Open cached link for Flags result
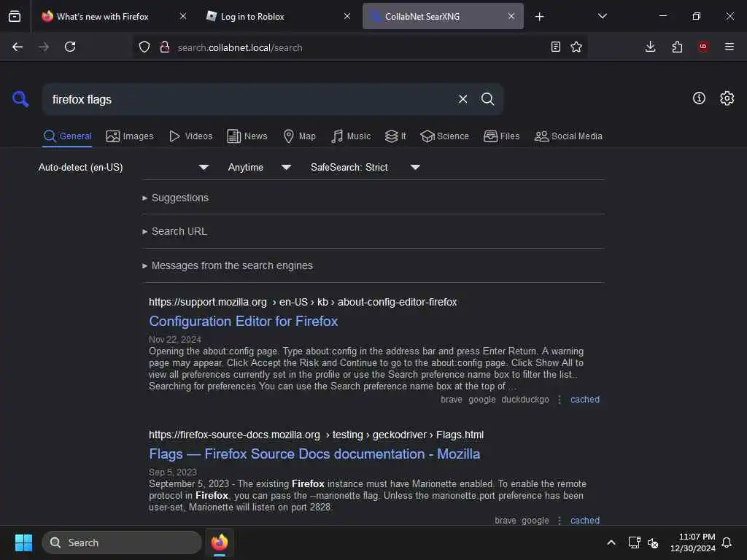This screenshot has width=747, height=560. coord(585,521)
